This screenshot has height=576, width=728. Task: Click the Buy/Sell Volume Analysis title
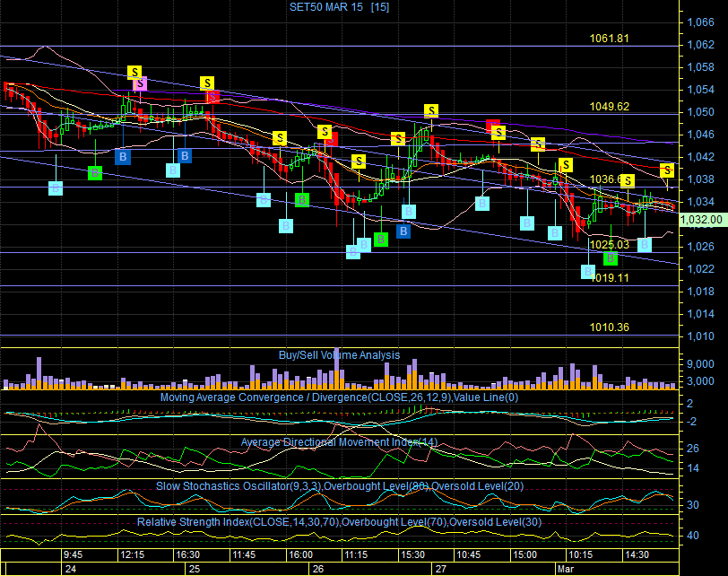(x=340, y=355)
